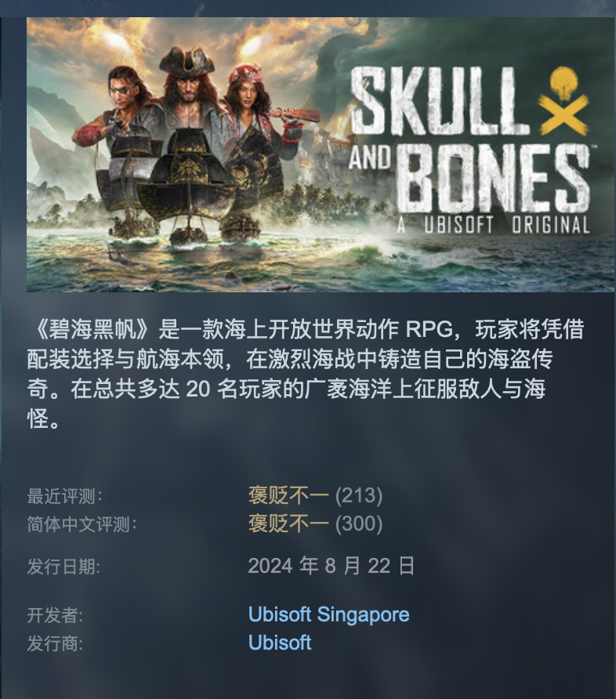
Task: Open the Ubisoft Singapore developer link
Action: click(328, 614)
